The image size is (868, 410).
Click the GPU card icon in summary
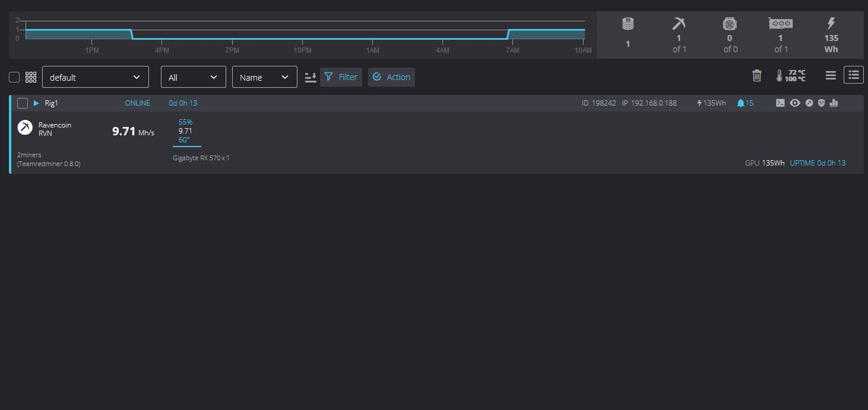781,24
